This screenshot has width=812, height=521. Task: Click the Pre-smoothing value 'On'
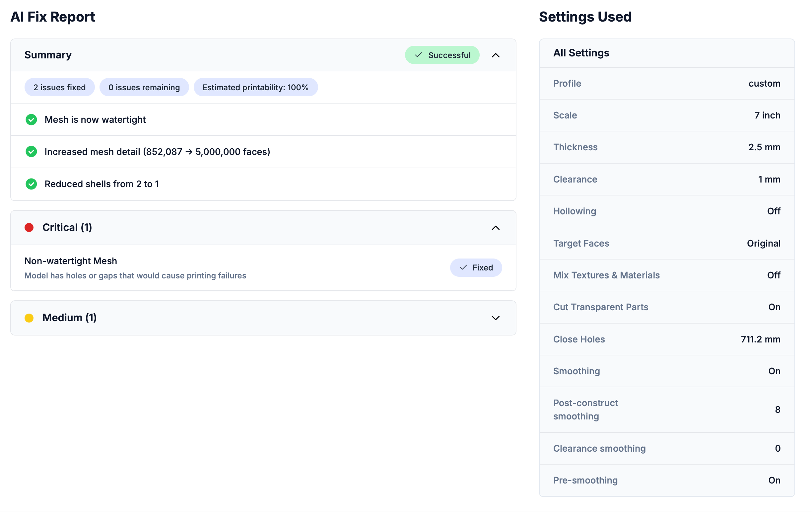(774, 481)
